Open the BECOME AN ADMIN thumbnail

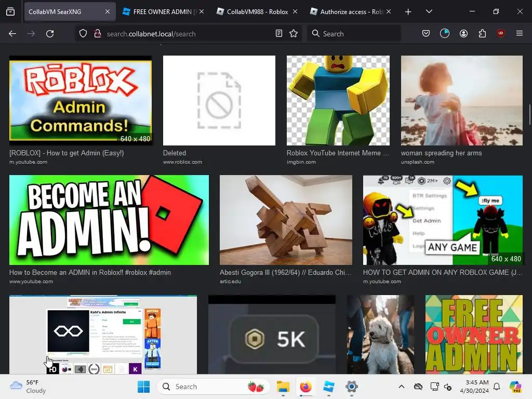109,220
